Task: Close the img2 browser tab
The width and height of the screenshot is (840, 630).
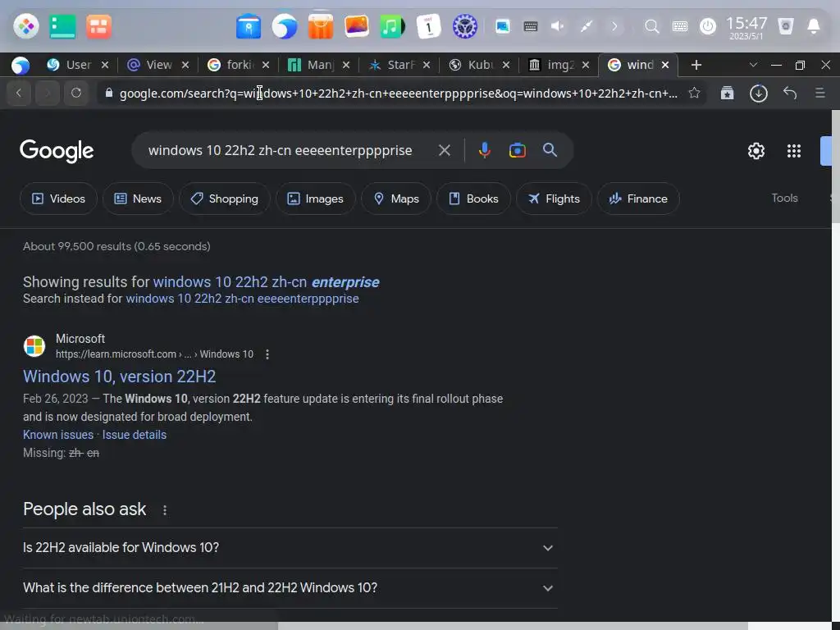Action: pos(586,65)
